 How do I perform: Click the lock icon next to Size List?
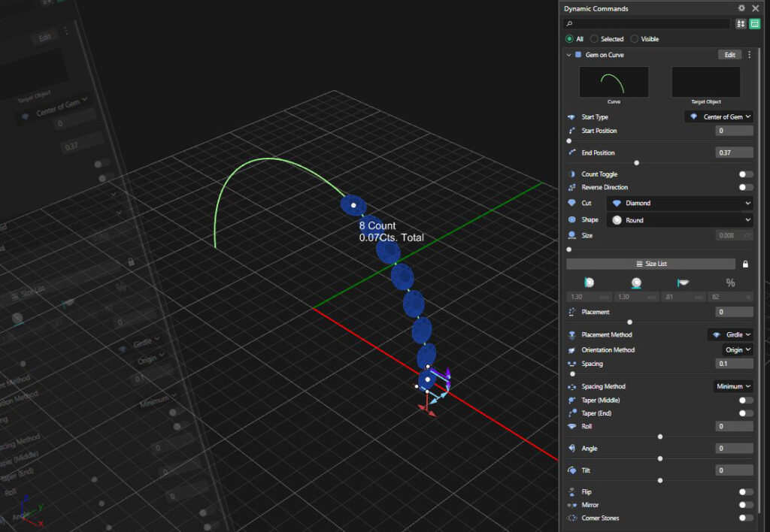[745, 264]
